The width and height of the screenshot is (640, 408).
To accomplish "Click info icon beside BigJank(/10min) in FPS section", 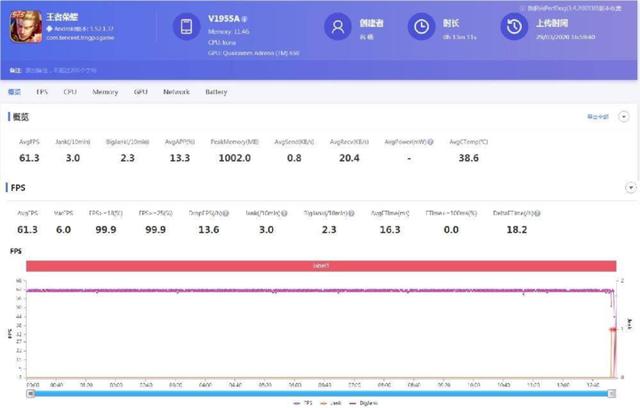I will point(351,213).
